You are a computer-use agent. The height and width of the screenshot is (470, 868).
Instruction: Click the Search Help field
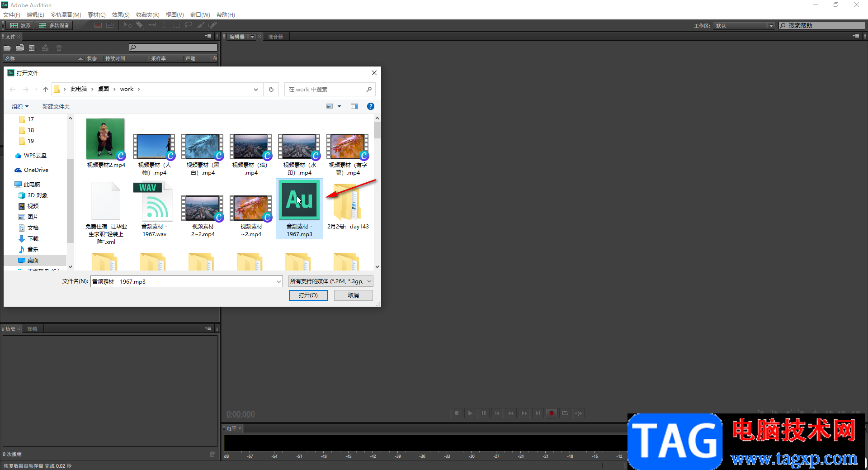click(822, 26)
